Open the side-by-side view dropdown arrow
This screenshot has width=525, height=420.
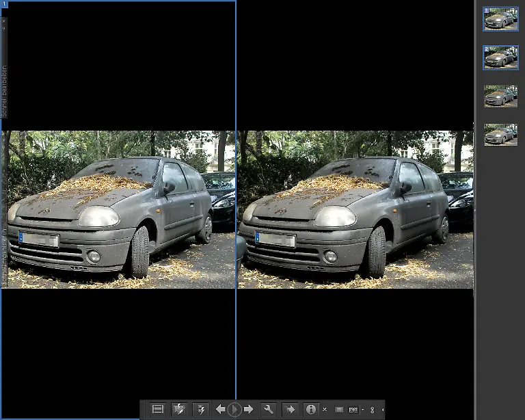[x=362, y=410]
